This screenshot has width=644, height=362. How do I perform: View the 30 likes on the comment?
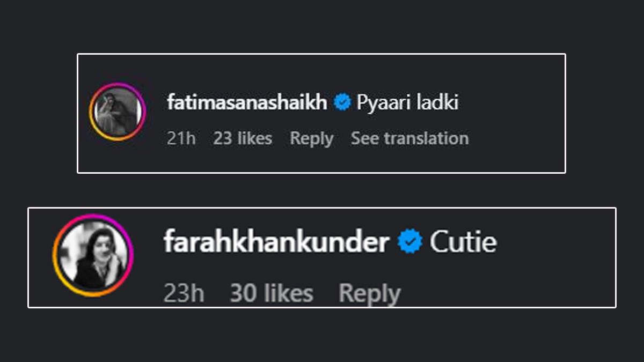point(272,294)
